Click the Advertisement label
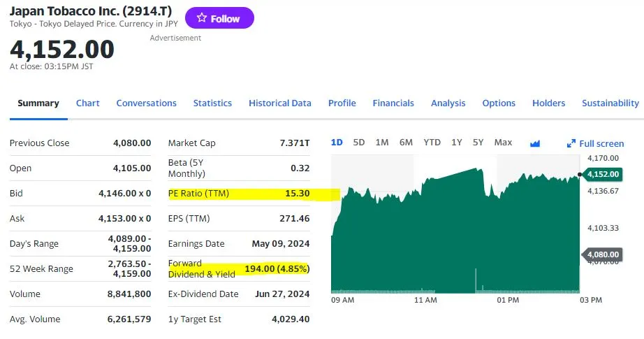644x339 pixels. tap(175, 38)
